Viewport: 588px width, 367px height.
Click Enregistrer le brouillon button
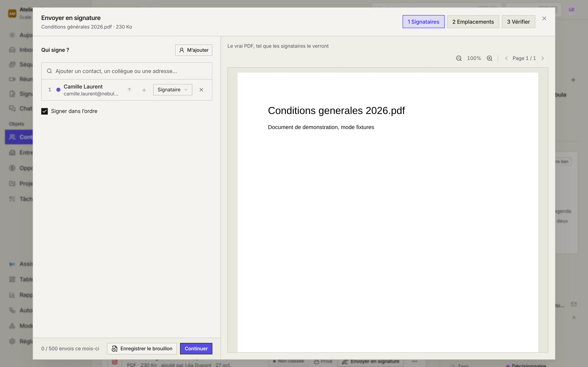point(142,349)
